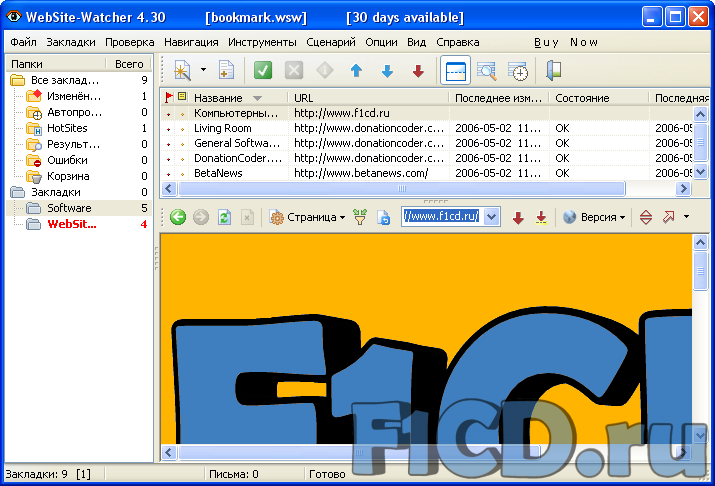Click the green checkmark check bookmarks icon
This screenshot has width=715, height=486.
click(263, 71)
